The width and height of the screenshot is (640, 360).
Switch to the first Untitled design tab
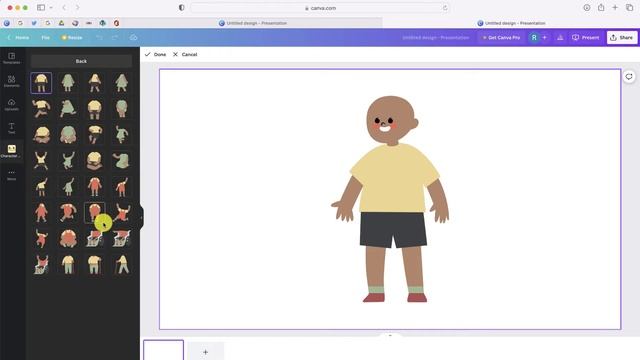253,23
